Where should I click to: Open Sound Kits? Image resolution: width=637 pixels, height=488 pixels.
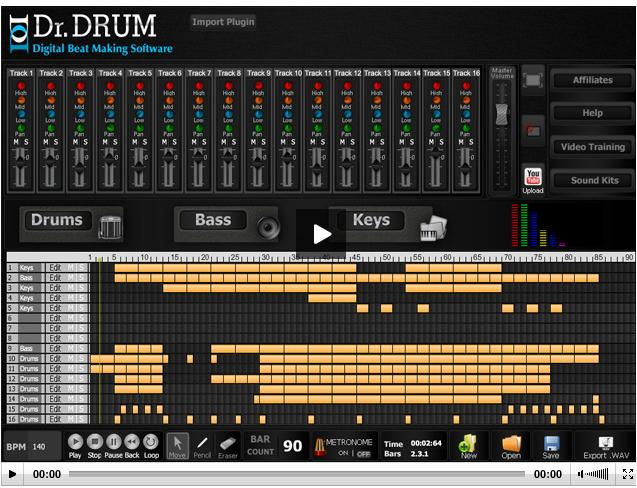(x=593, y=180)
